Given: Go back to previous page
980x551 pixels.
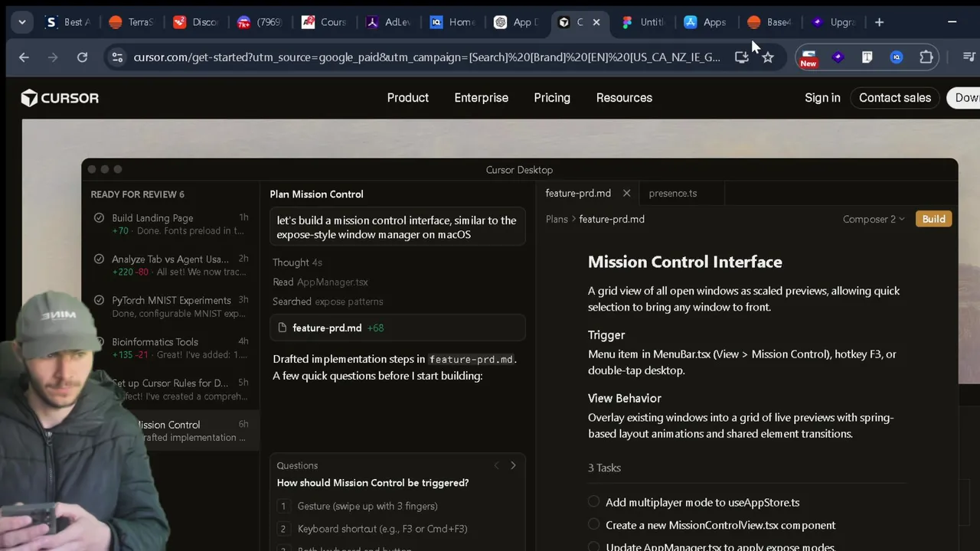Looking at the screenshot, I should point(24,57).
